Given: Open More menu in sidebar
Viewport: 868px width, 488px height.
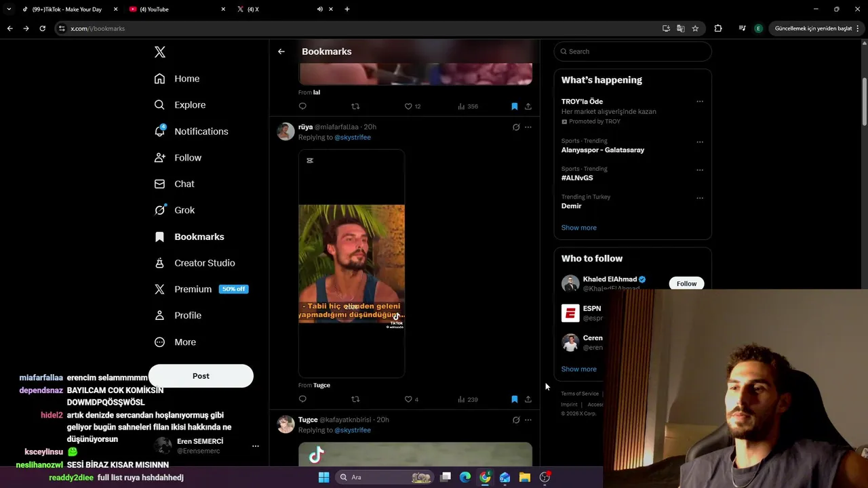Looking at the screenshot, I should tap(175, 342).
